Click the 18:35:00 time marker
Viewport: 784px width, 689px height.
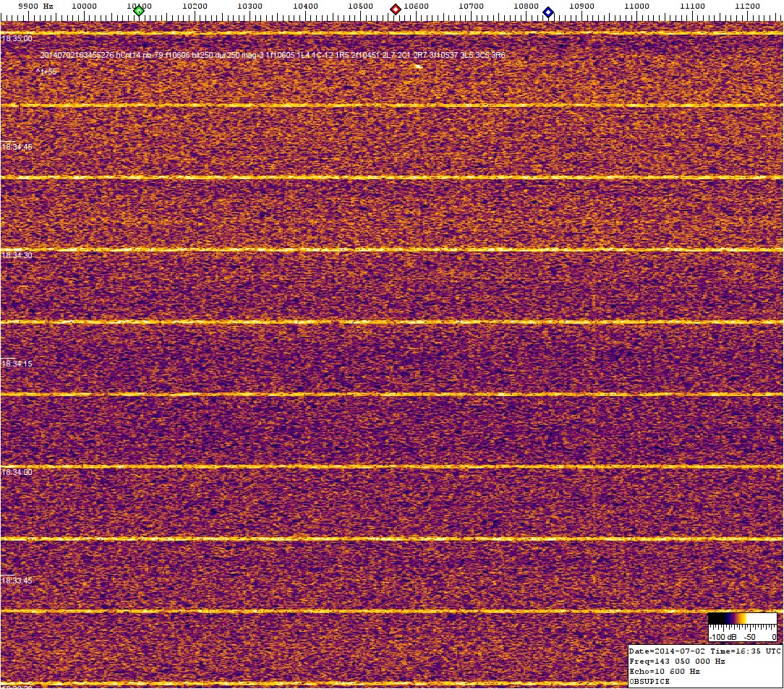pos(17,38)
